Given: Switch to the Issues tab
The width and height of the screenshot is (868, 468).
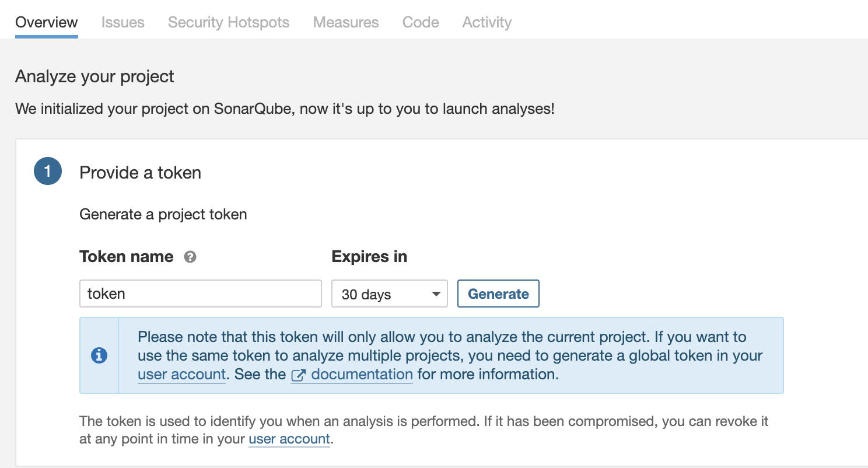Looking at the screenshot, I should point(123,22).
